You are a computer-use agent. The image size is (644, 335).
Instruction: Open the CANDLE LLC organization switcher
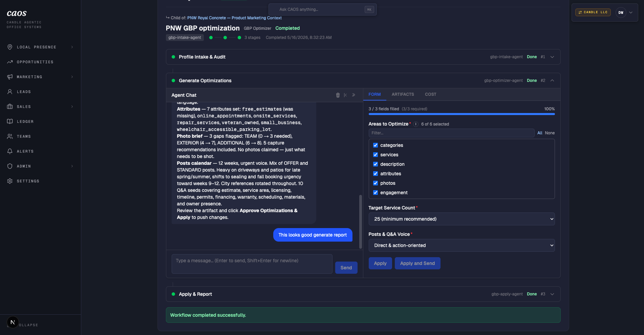593,12
